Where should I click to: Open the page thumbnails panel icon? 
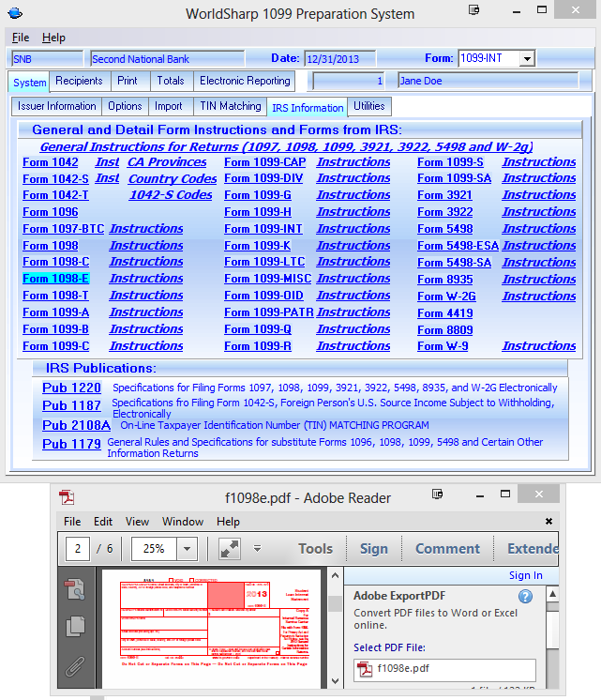[x=76, y=626]
